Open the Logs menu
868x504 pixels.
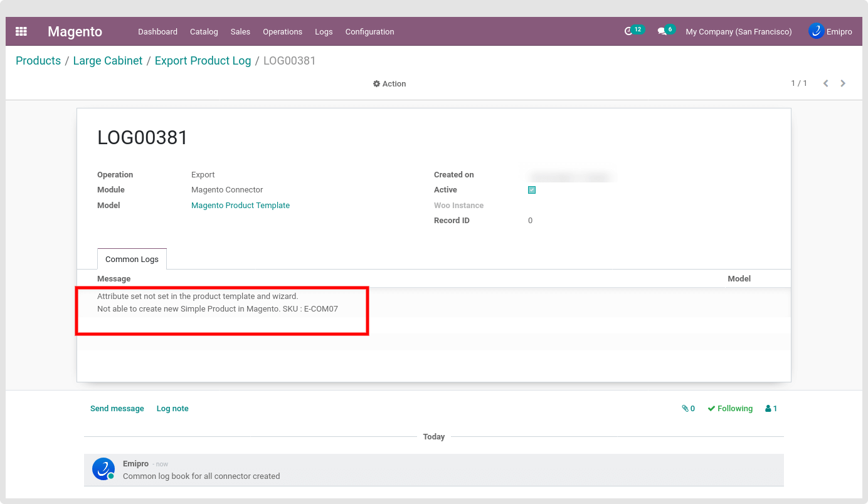coord(324,32)
